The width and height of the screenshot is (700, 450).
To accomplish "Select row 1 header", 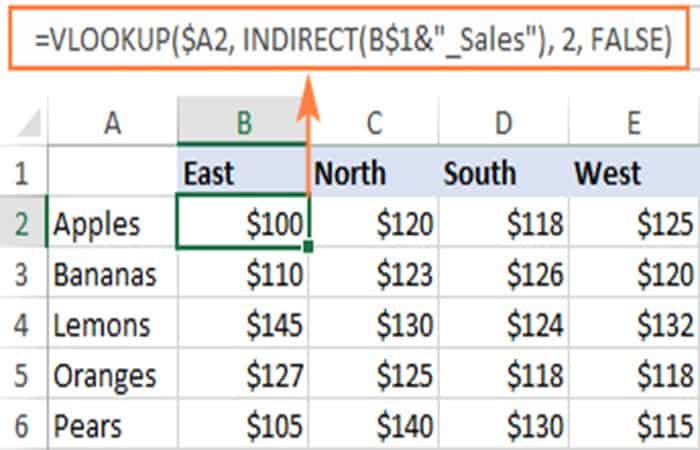I will 22,172.
